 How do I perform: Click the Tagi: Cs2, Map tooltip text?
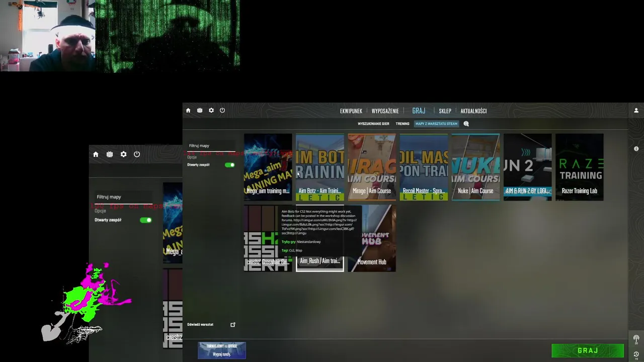(292, 250)
